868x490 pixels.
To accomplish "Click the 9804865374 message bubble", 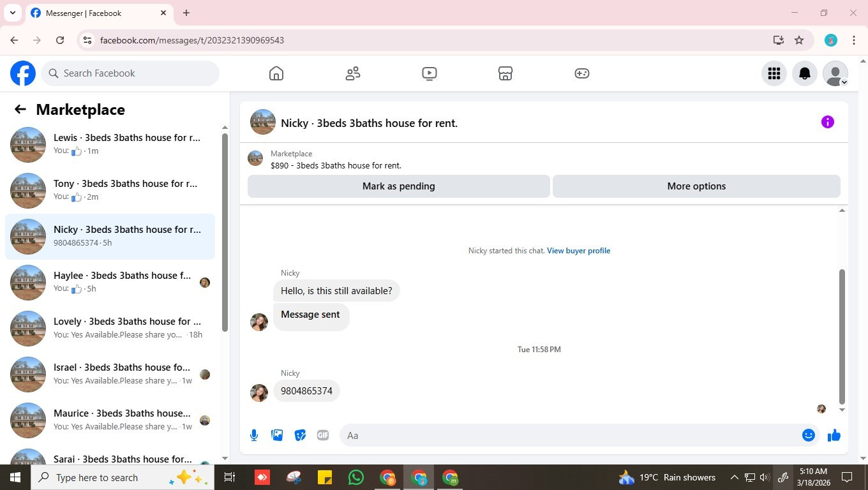I will [x=307, y=391].
